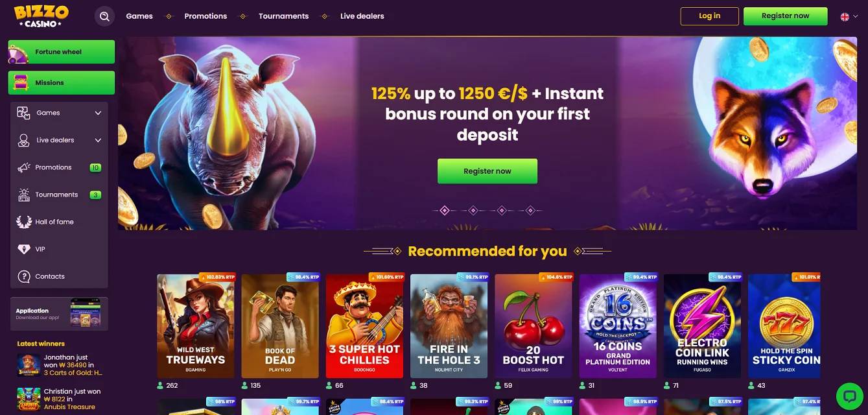868x415 pixels.
Task: Click the Log in button
Action: click(x=709, y=16)
